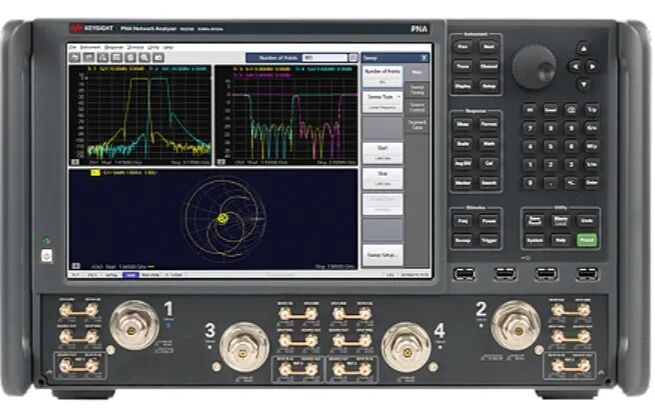Screen dimensions: 655x415
Task: Click the Start frequency softkey
Action: pos(382,153)
